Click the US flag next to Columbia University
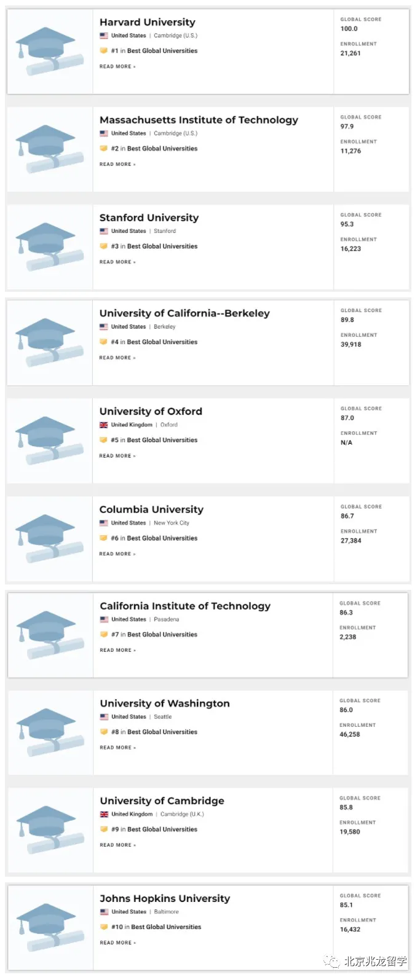Viewport: 420px width, 980px height. click(x=103, y=522)
